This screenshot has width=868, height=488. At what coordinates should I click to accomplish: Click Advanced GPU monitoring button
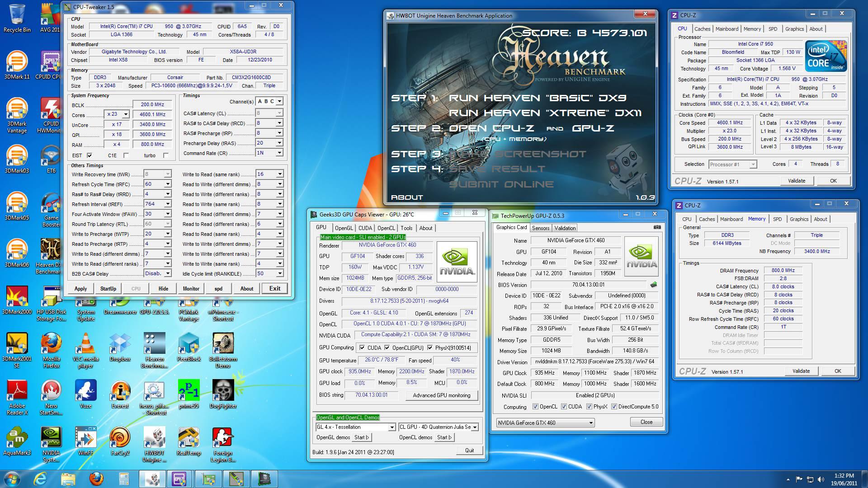tap(441, 395)
